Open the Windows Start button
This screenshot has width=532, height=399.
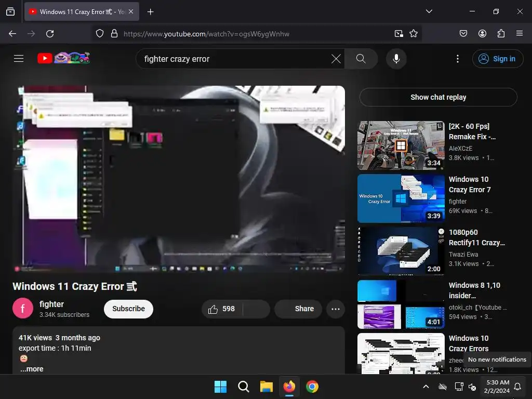[x=220, y=387]
